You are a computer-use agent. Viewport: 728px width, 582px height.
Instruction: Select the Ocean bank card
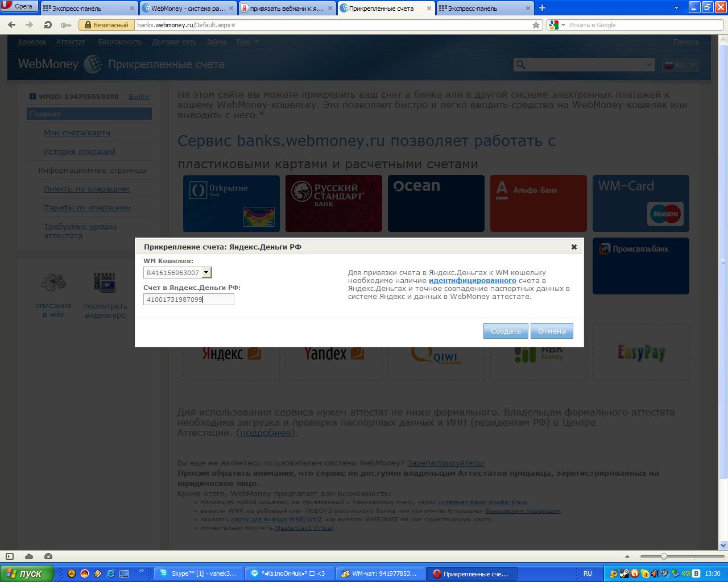436,203
